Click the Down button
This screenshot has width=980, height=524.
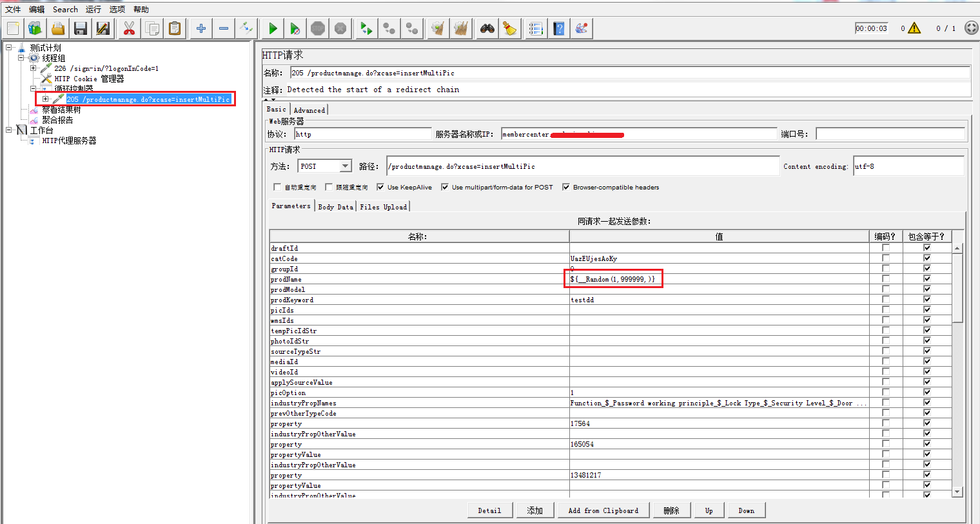[x=747, y=510]
